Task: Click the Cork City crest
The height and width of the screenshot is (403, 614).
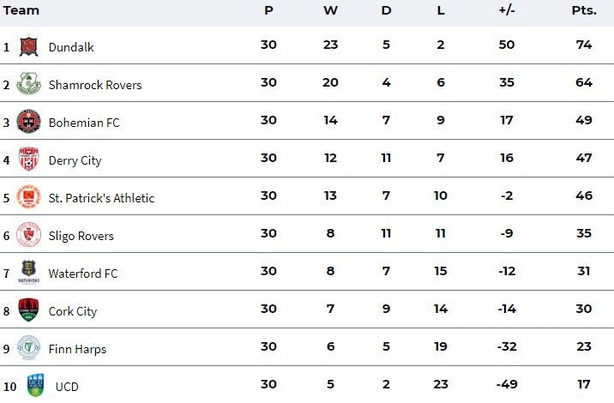Action: pyautogui.click(x=29, y=310)
